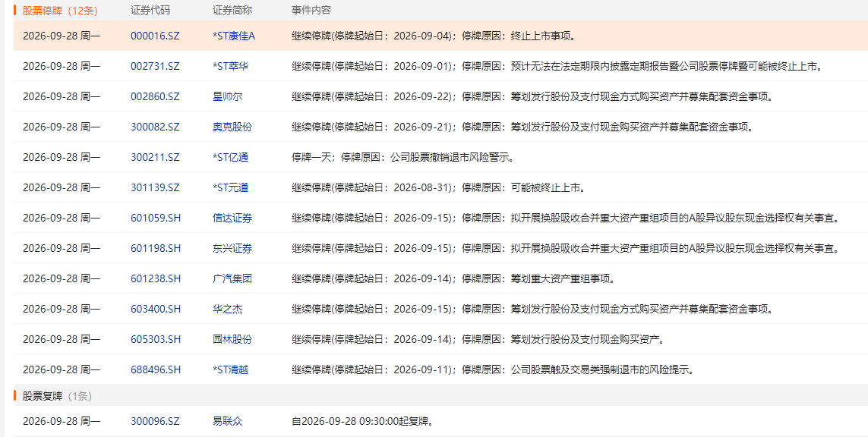
Task: Open stock code 002860.SZ
Action: [x=155, y=97]
